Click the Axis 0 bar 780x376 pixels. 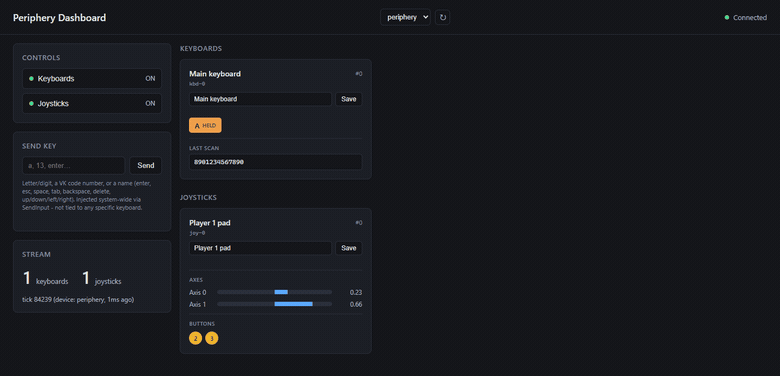point(275,292)
